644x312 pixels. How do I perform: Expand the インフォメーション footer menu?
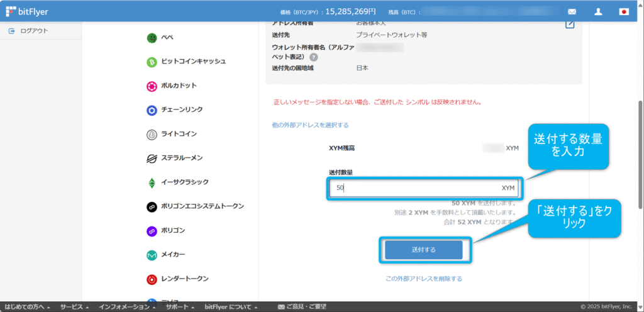coord(127,307)
